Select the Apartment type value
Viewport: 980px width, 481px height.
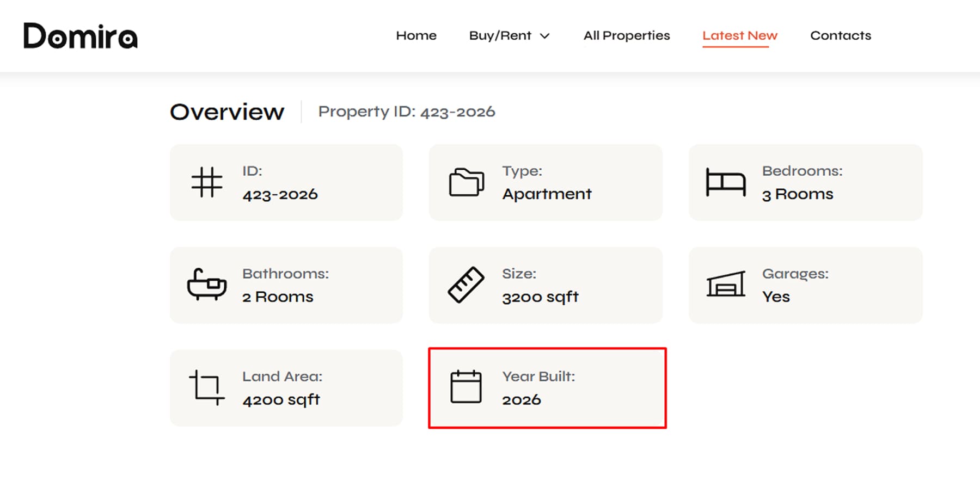547,194
